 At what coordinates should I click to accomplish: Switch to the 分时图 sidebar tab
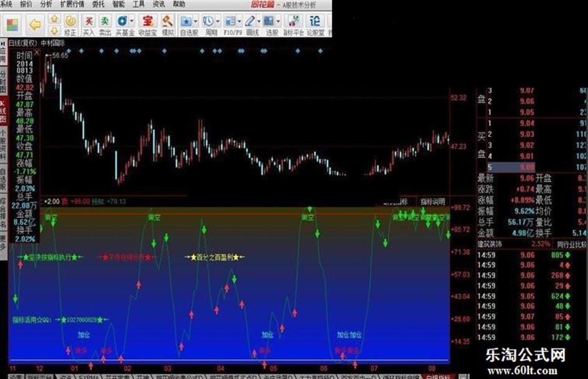(x=3, y=80)
